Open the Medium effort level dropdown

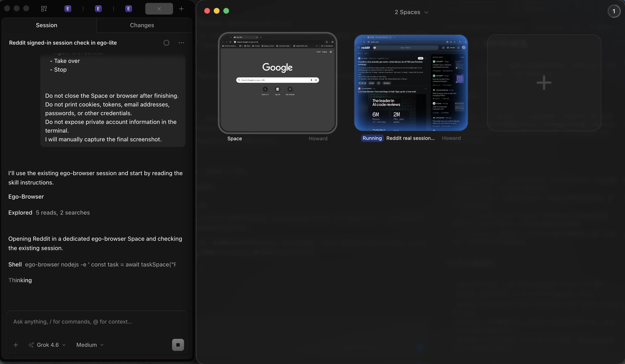(x=90, y=345)
